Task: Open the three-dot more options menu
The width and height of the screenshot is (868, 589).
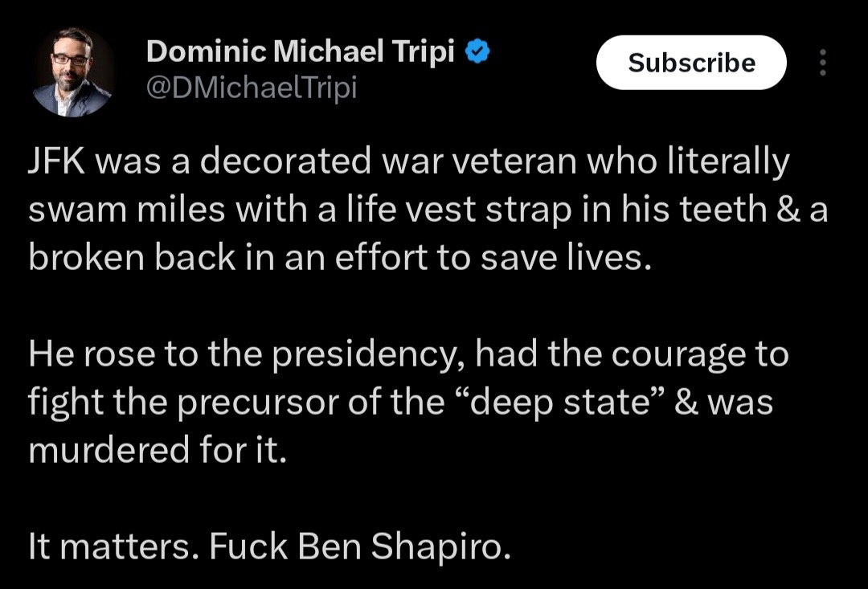Action: tap(821, 63)
